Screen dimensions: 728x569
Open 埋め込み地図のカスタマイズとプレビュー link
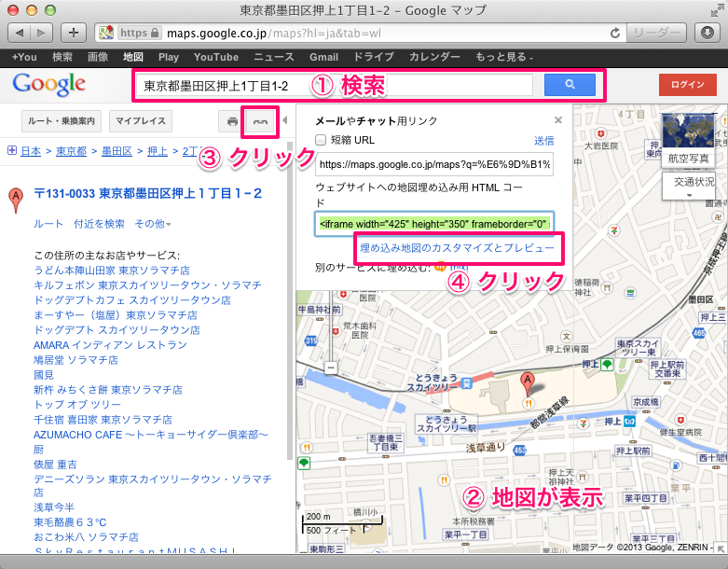coord(457,248)
